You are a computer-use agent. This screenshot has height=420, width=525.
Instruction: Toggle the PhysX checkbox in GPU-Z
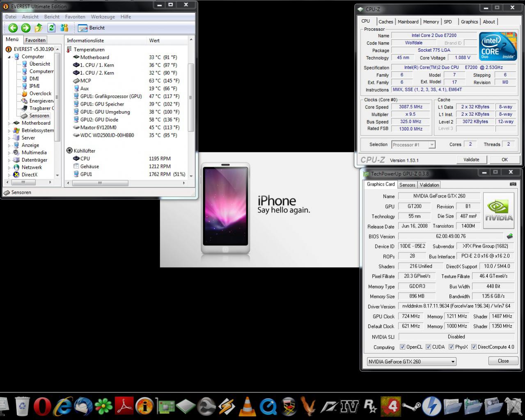click(x=452, y=347)
